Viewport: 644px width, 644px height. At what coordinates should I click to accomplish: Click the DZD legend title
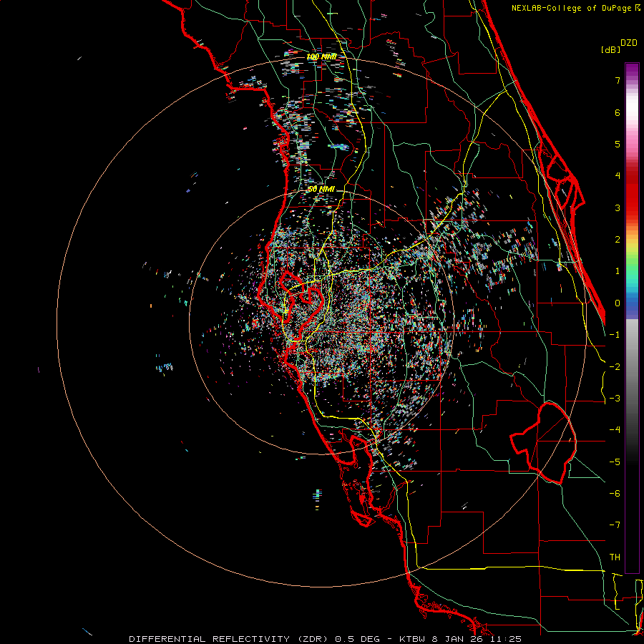[629, 43]
